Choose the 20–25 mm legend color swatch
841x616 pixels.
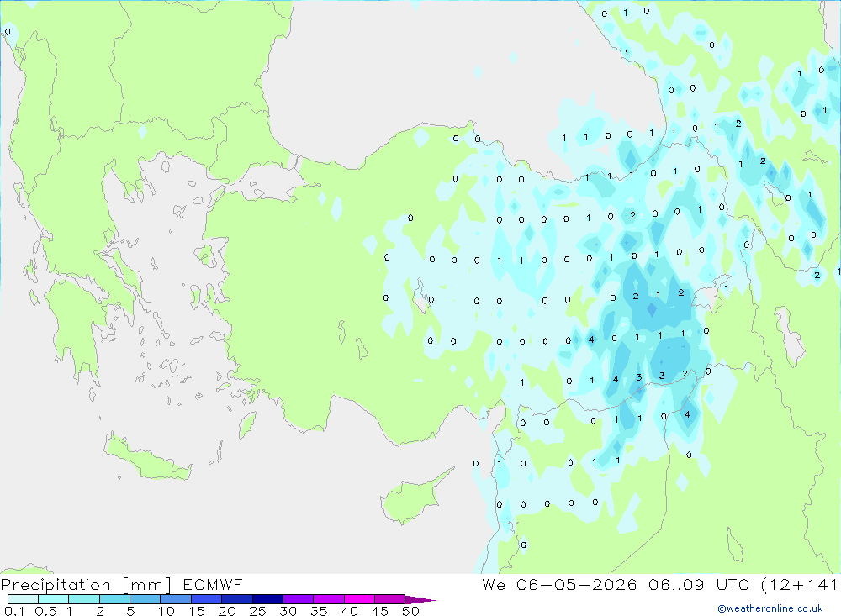point(237,599)
